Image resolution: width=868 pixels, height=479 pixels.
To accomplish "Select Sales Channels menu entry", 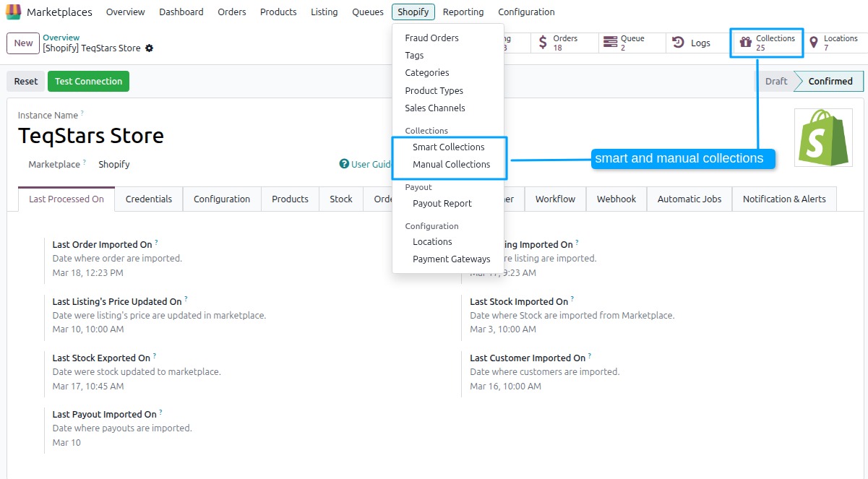I will [x=448, y=108].
